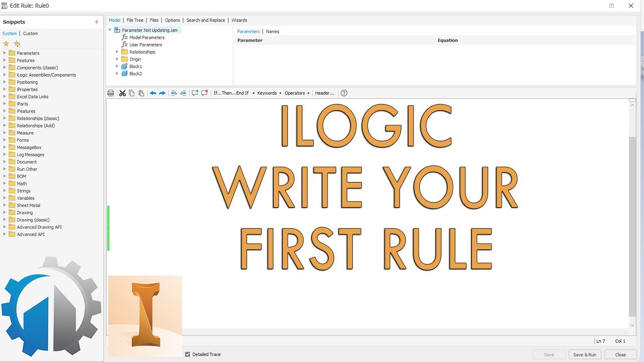
Task: Uncomment selected lines icon with red x
Action: tap(204, 93)
